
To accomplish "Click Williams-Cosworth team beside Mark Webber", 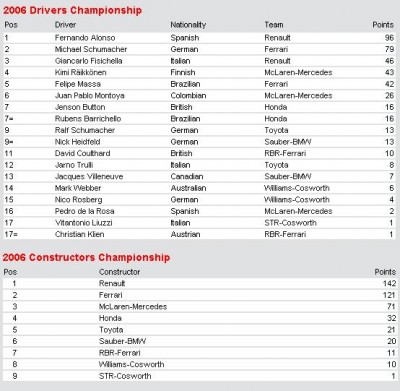I will (297, 188).
